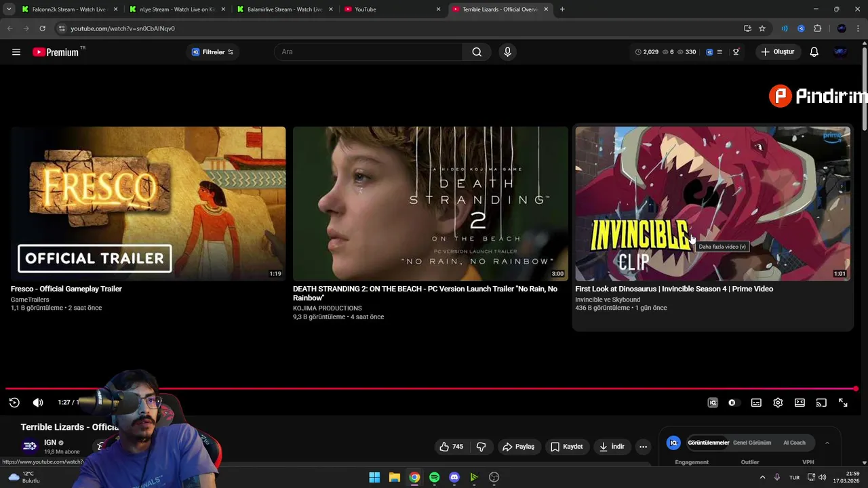Image resolution: width=868 pixels, height=488 pixels.
Task: Go to YouTube Premium home logo
Action: (56, 52)
